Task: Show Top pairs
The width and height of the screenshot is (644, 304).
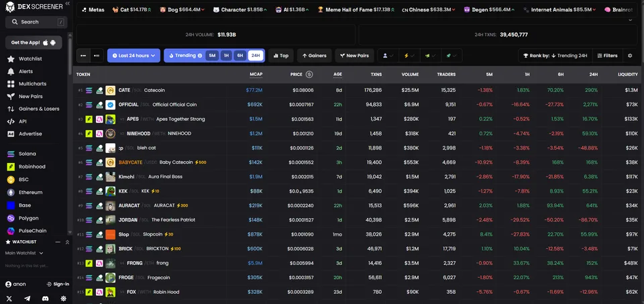Action: (x=281, y=56)
